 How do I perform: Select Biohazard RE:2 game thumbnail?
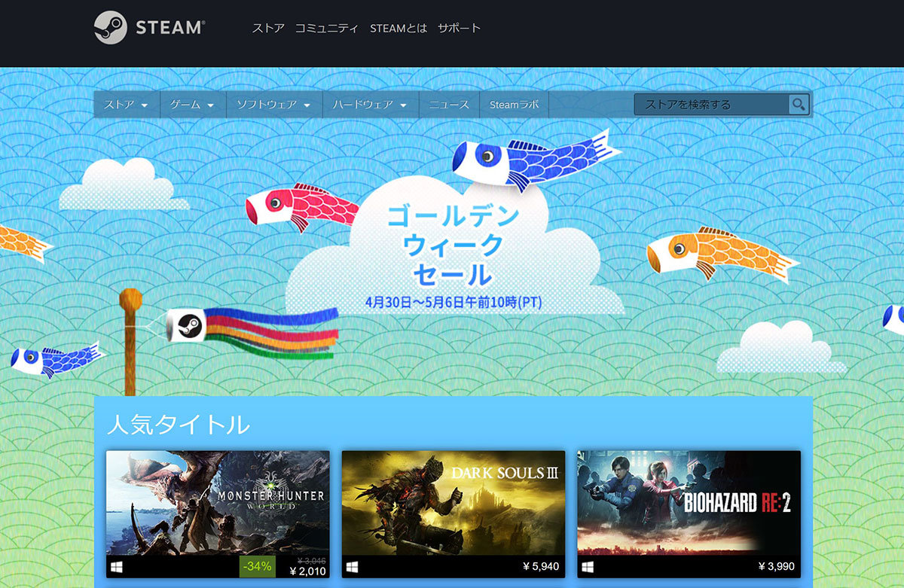[x=689, y=502]
